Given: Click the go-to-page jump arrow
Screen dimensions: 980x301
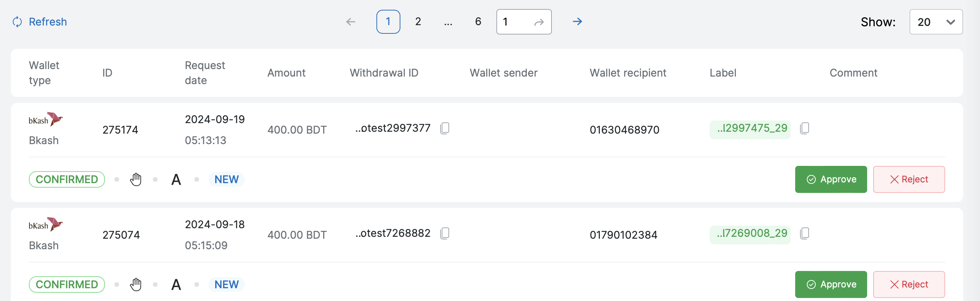Looking at the screenshot, I should (x=539, y=22).
